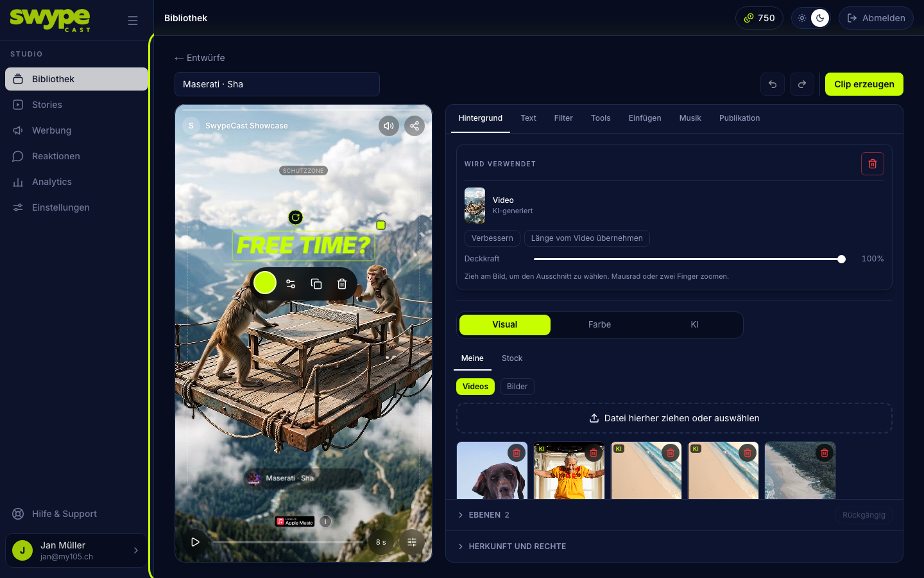Image resolution: width=924 pixels, height=578 pixels.
Task: Select the KI background mode
Action: point(694,325)
